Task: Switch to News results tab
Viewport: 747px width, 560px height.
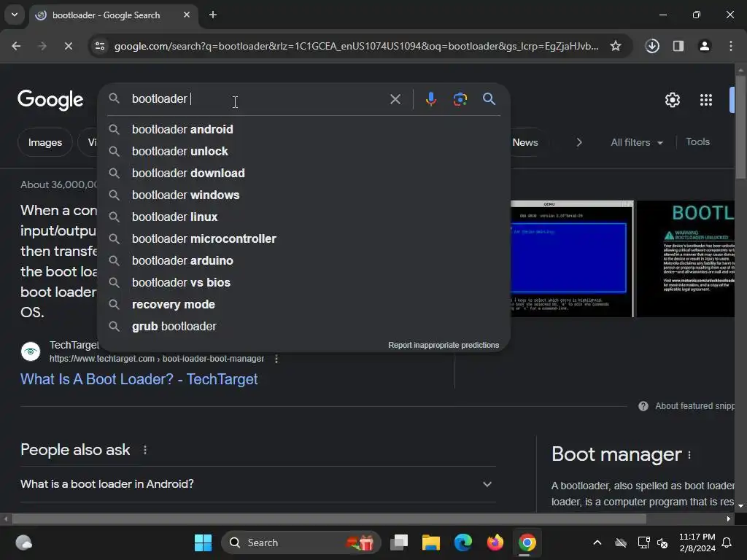Action: (x=525, y=142)
